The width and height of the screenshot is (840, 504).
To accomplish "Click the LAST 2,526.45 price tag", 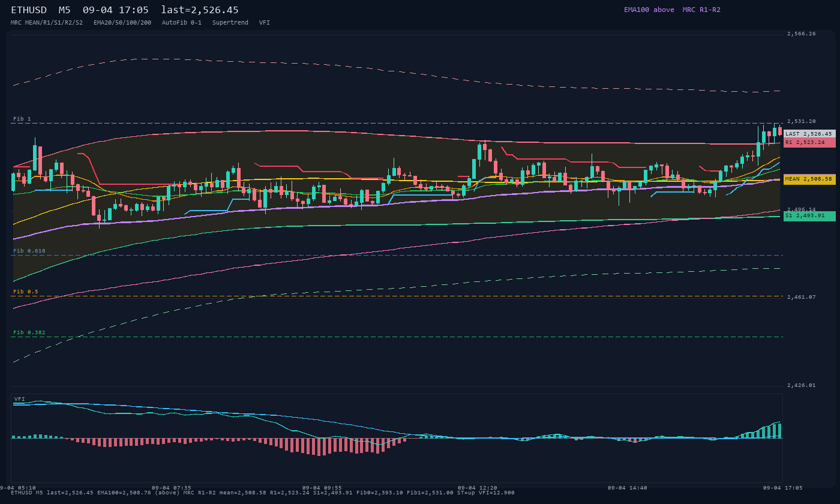I will pyautogui.click(x=809, y=134).
